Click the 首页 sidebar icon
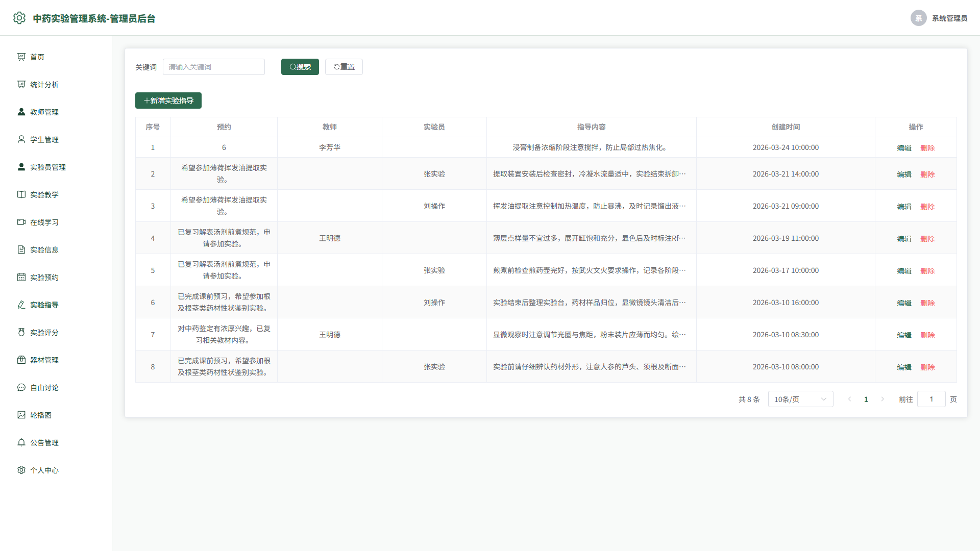The image size is (980, 551). pos(21,57)
